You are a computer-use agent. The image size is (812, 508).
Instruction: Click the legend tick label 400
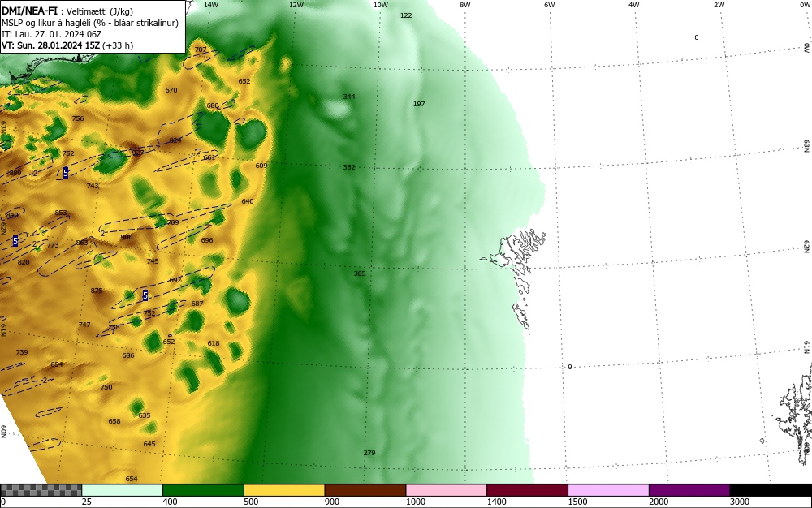click(x=170, y=502)
